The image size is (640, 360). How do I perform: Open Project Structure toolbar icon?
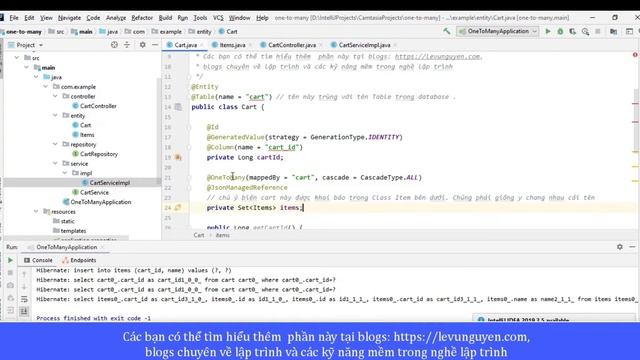coord(613,31)
